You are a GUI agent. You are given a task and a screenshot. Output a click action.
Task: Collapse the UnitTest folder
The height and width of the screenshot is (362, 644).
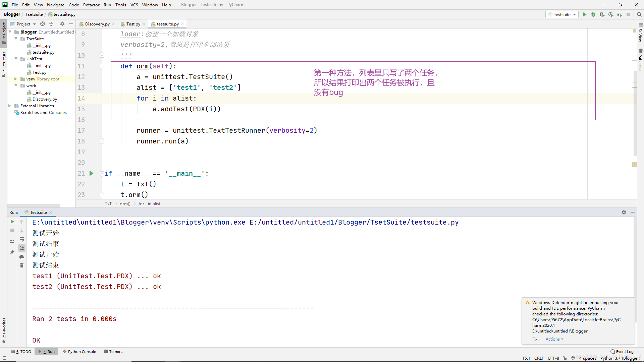[16, 59]
